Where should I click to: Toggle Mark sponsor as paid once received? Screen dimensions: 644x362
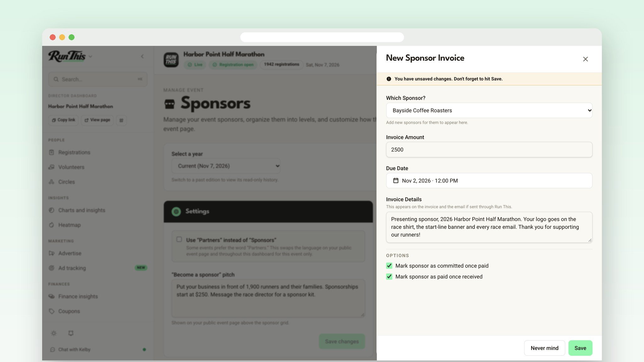pyautogui.click(x=389, y=277)
